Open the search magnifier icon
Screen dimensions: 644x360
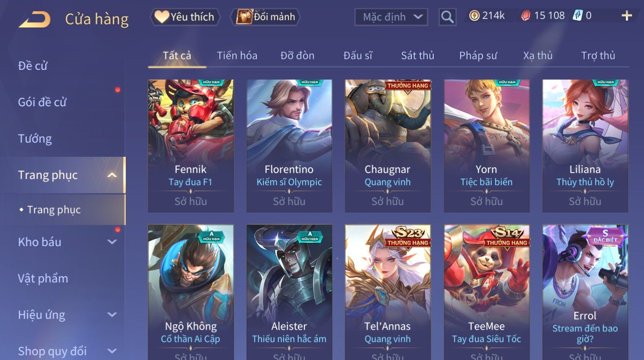447,17
